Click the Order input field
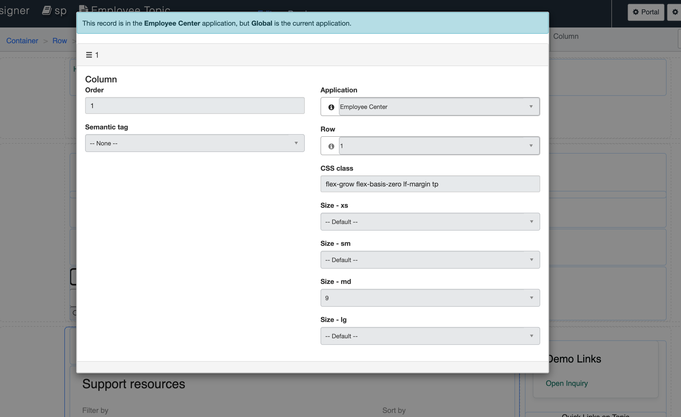The image size is (681, 417). click(195, 106)
